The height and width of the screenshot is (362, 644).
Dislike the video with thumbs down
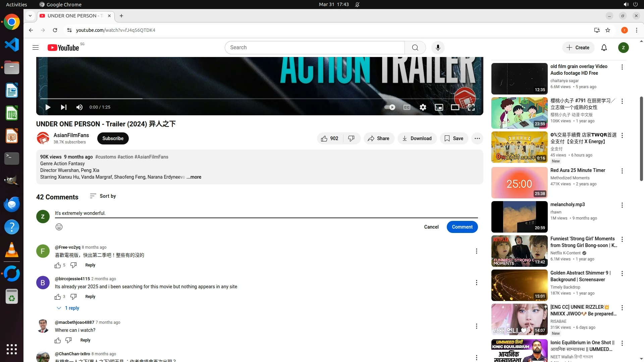point(351,138)
